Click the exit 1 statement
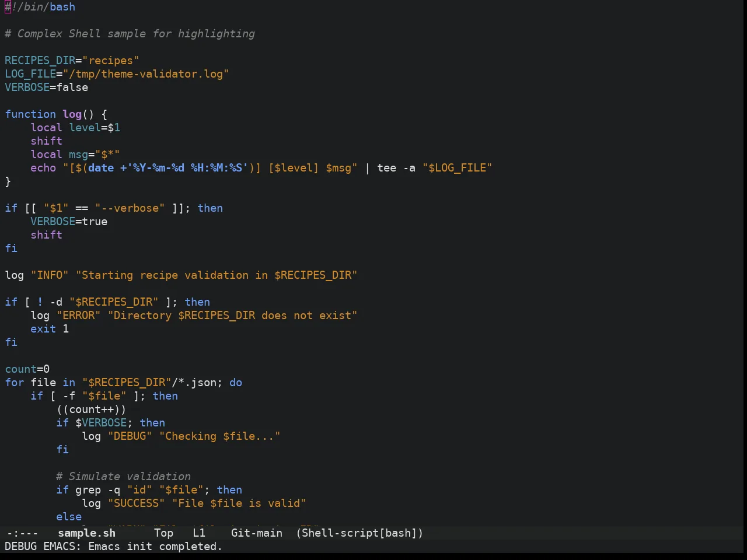The height and width of the screenshot is (560, 747). 50,329
